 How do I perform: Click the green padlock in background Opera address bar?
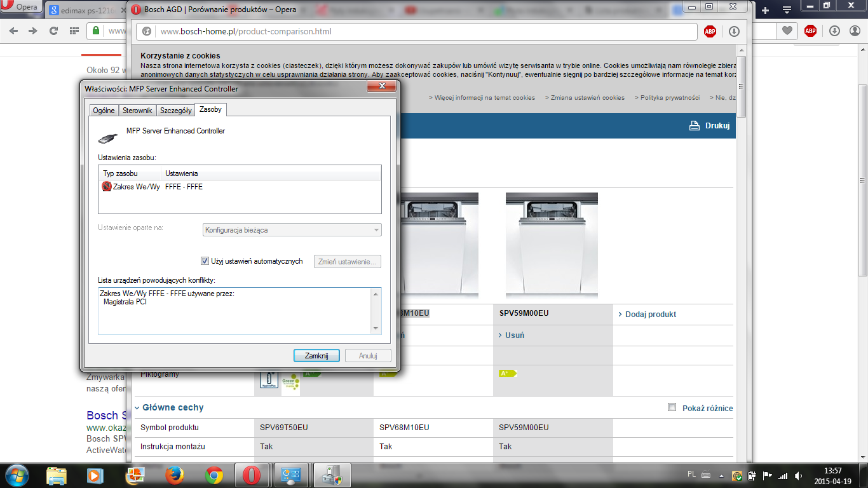pyautogui.click(x=96, y=30)
